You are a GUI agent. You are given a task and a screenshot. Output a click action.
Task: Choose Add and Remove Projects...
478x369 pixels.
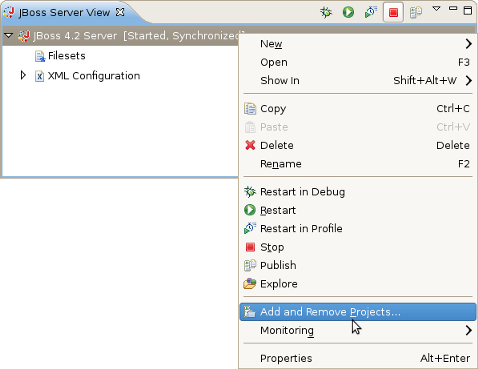(x=358, y=312)
